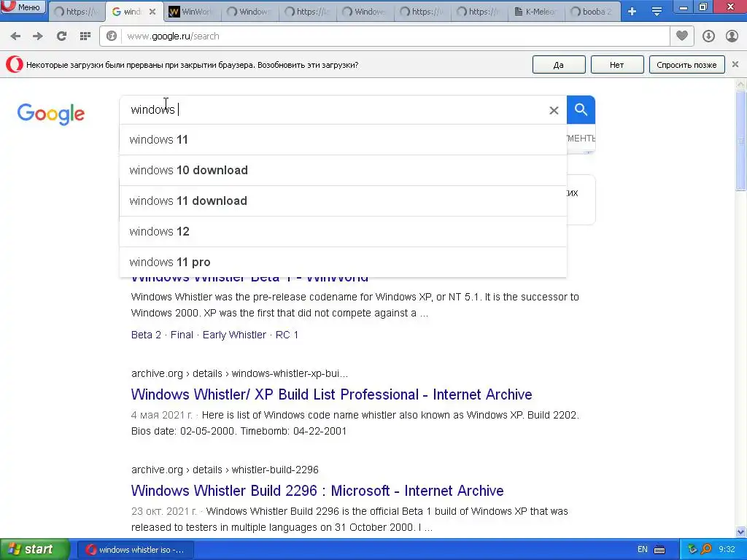The width and height of the screenshot is (747, 560).
Task: Select suggestion windows 12
Action: coord(343,231)
